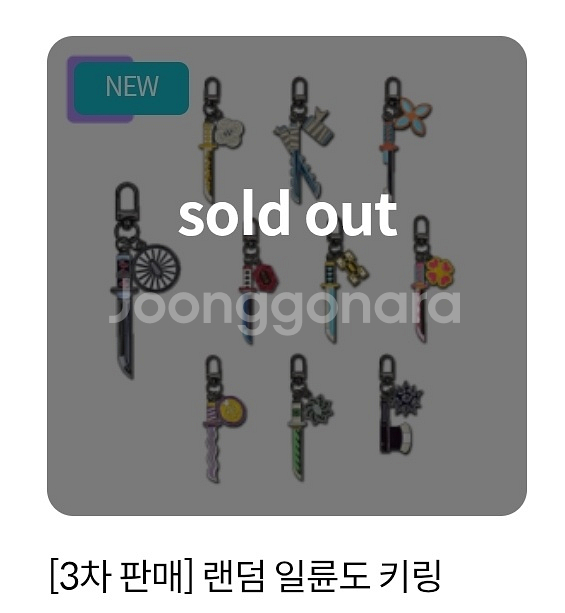The width and height of the screenshot is (565, 613).
Task: Click the white sold out text
Action: (288, 215)
